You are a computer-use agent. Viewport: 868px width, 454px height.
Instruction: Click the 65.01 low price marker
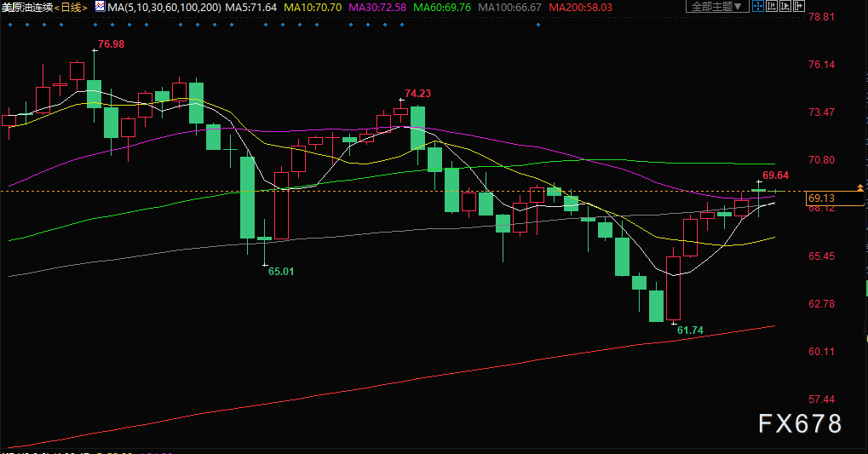click(x=281, y=271)
